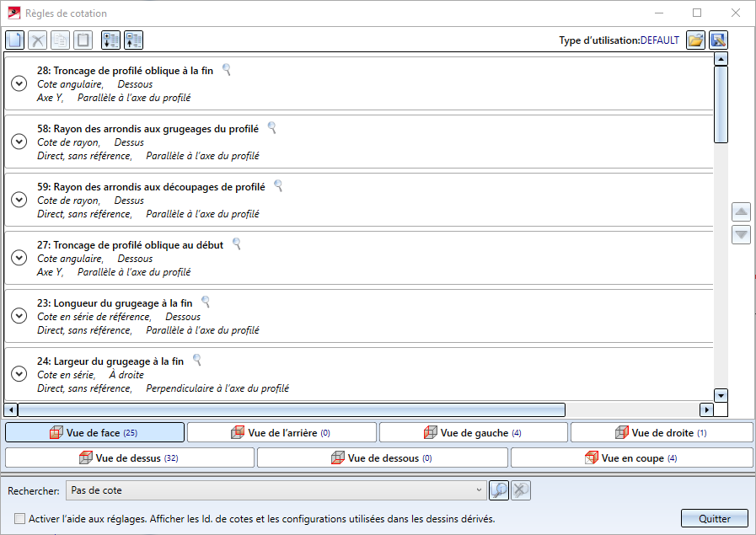Switch to Vue de dessus tab

click(130, 457)
